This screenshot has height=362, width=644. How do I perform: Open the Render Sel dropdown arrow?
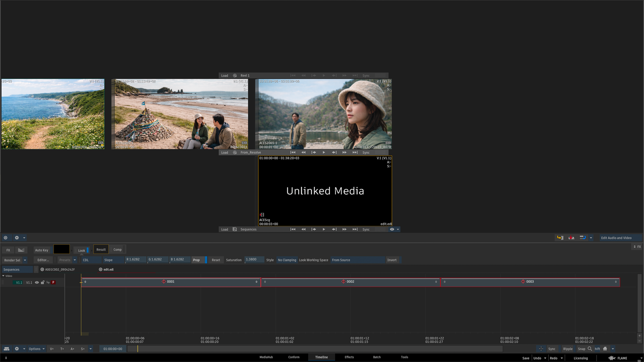[25, 260]
